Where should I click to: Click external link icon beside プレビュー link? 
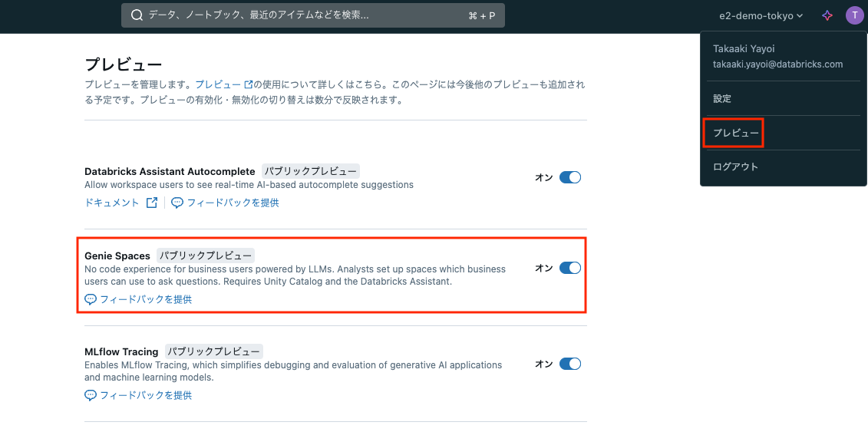pyautogui.click(x=249, y=84)
